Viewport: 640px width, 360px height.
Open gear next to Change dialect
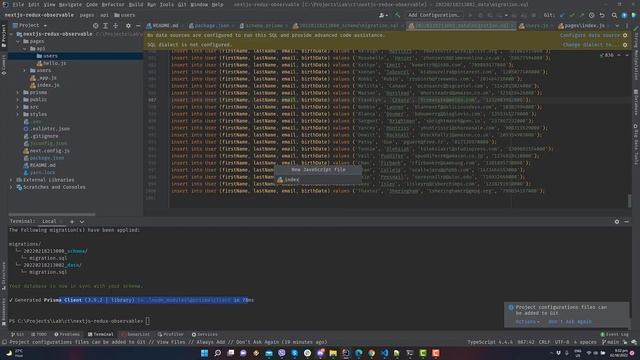click(x=625, y=45)
